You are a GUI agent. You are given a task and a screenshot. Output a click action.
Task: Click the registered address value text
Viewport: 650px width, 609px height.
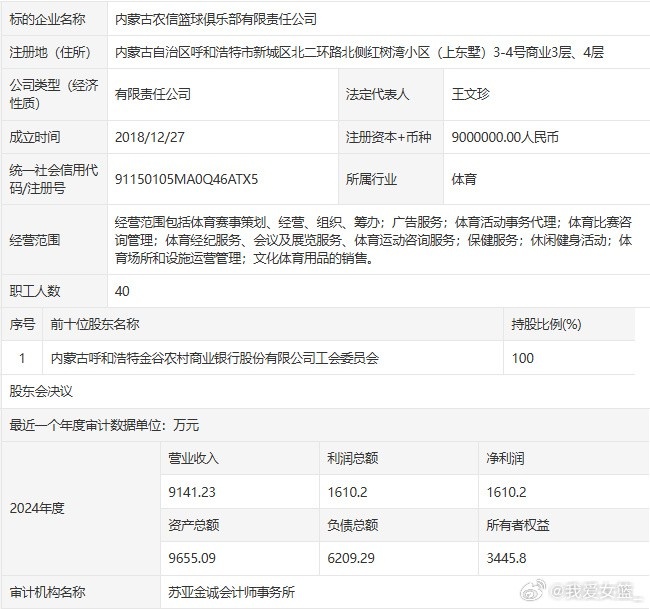pyautogui.click(x=359, y=52)
